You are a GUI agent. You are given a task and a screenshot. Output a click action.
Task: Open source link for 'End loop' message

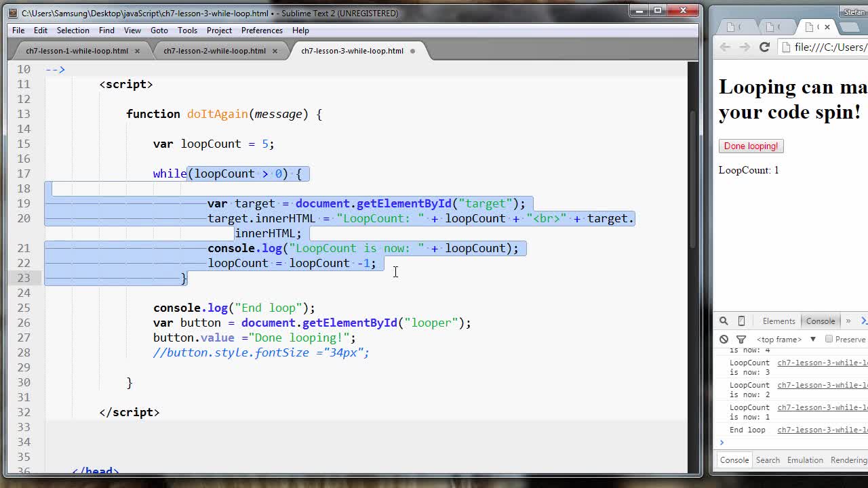(x=822, y=430)
